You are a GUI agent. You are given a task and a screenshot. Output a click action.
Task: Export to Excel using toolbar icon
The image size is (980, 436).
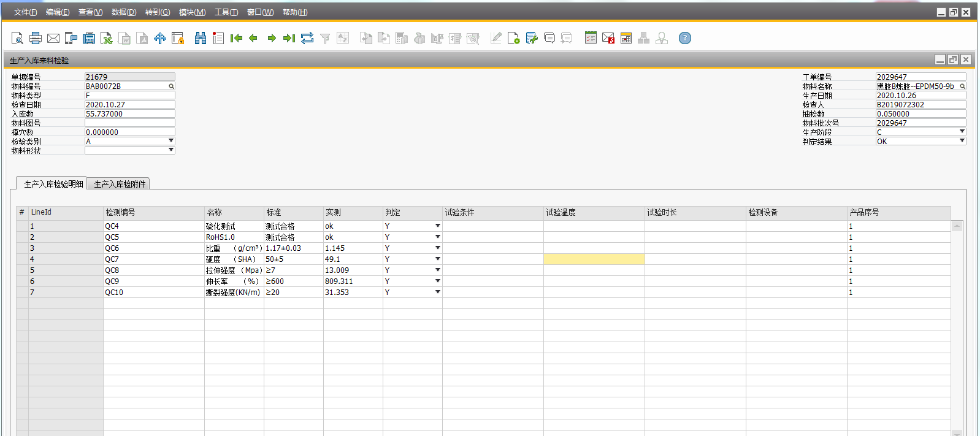pyautogui.click(x=107, y=38)
